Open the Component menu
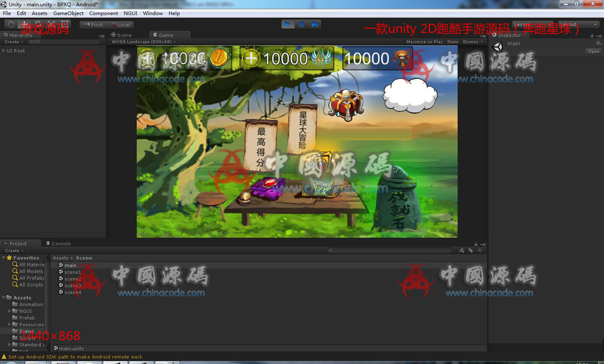 pyautogui.click(x=104, y=13)
